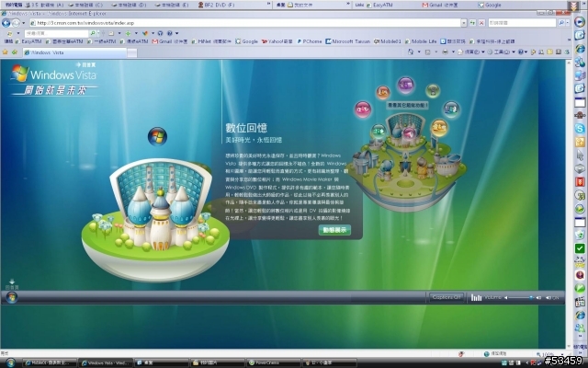588x368 pixels.
Task: Click Internet Explorer icon in right sidebar
Action: (x=580, y=49)
